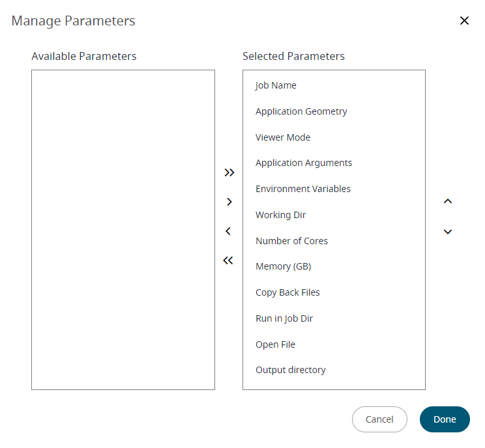Viewport: 485px width, 448px height.
Task: Select the Application Arguments entry
Action: pos(334,163)
